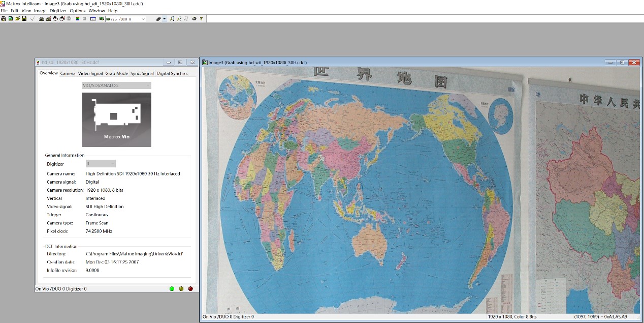Expand the arrow next to eraser tool
Screen dimensions: 644x323
[x=164, y=19]
